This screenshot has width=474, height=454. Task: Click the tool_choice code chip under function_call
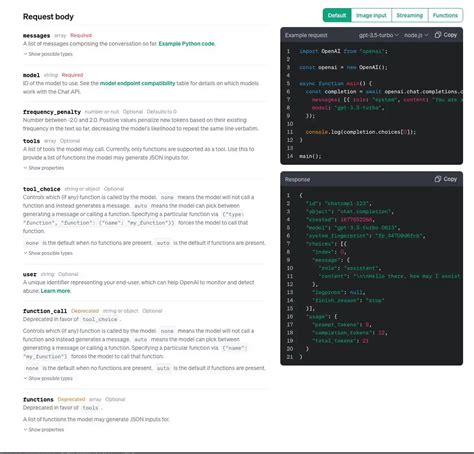(100, 319)
